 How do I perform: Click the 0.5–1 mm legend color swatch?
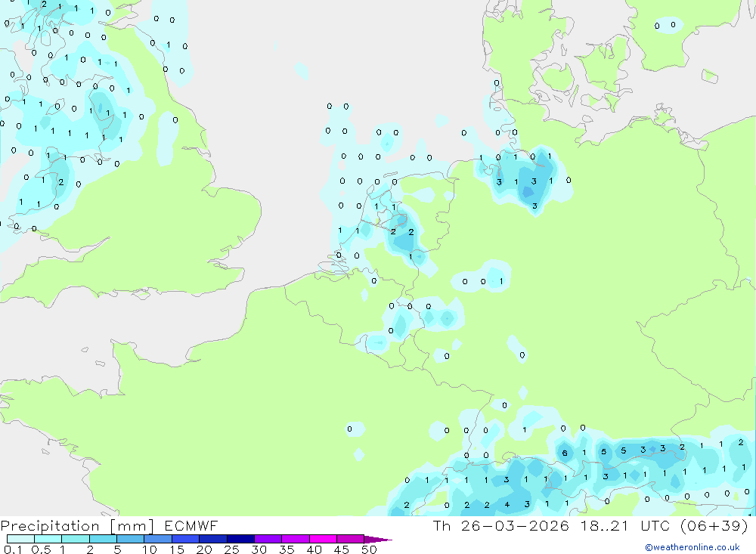tap(48, 539)
